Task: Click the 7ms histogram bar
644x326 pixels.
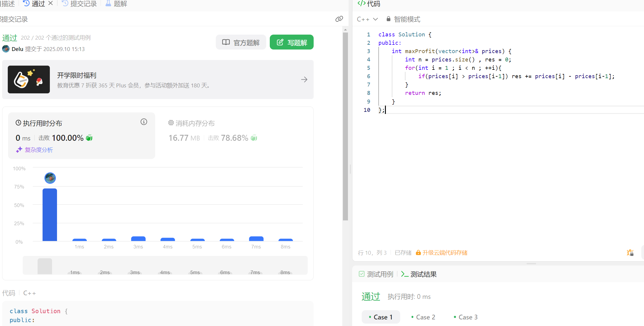Action: click(256, 239)
